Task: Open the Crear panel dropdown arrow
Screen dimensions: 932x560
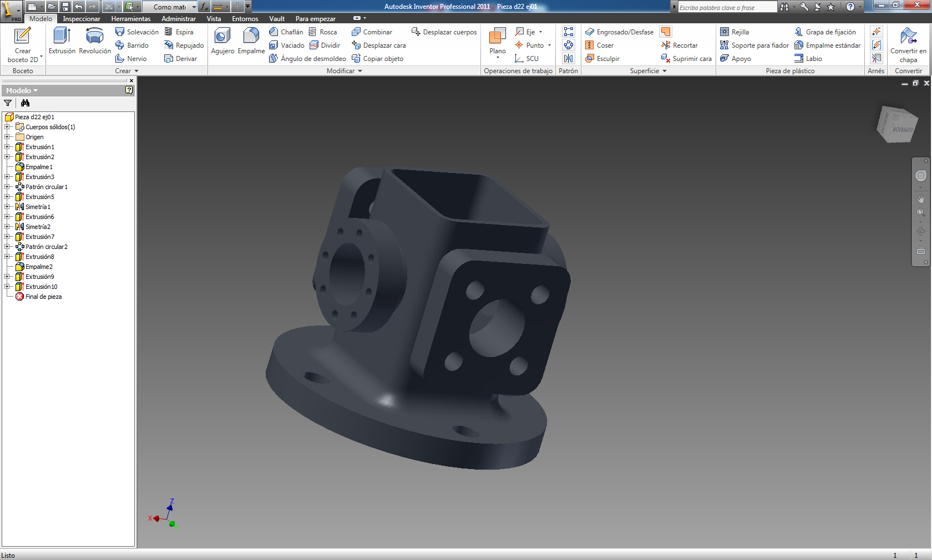Action: coord(136,71)
